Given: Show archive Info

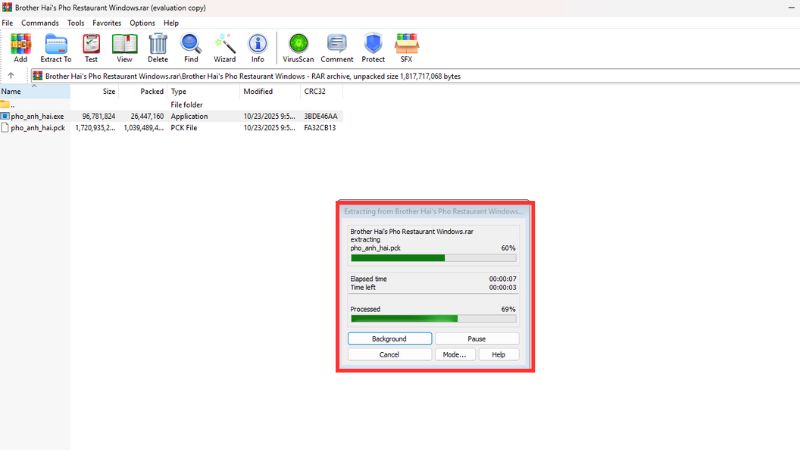Looking at the screenshot, I should pyautogui.click(x=257, y=46).
